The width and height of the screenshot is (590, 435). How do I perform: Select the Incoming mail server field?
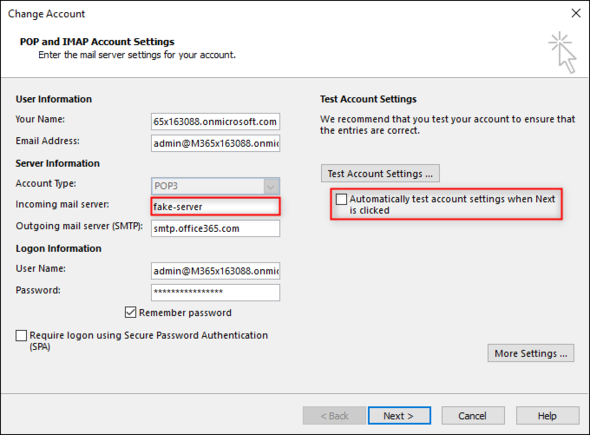[x=215, y=207]
